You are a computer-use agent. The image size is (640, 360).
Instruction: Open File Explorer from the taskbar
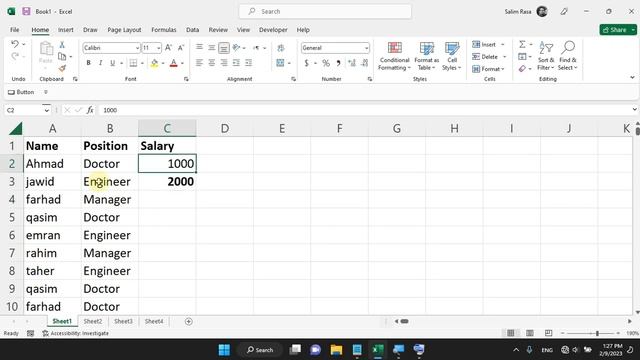tap(336, 350)
